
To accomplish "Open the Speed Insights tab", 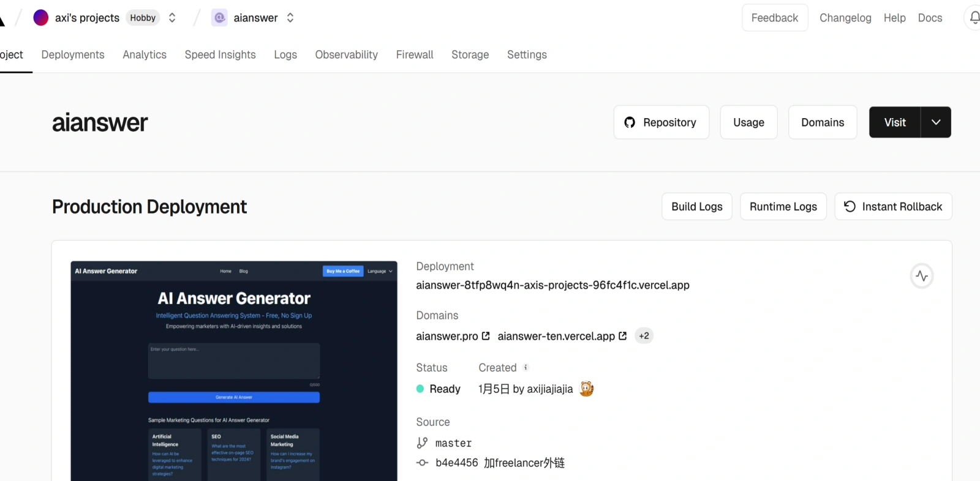I will click(x=220, y=54).
